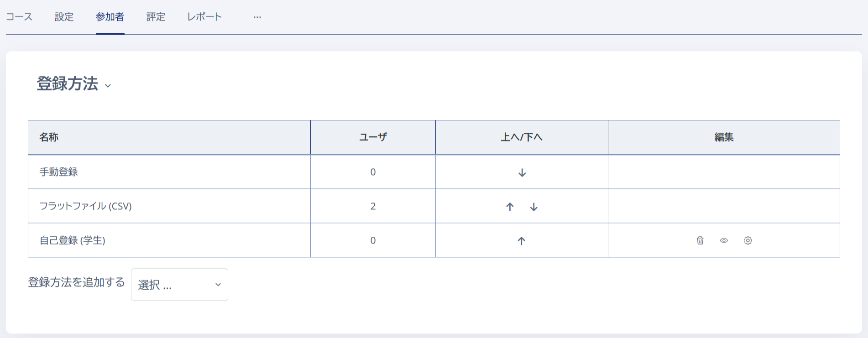Open the 評定 tab
Viewport: 868px width, 338px height.
pyautogui.click(x=156, y=17)
